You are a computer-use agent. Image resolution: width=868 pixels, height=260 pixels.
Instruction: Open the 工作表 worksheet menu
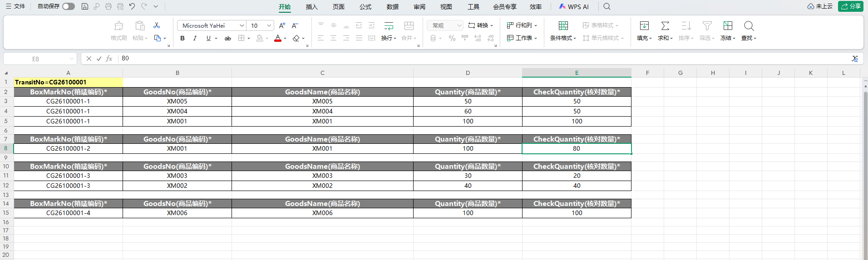click(522, 38)
